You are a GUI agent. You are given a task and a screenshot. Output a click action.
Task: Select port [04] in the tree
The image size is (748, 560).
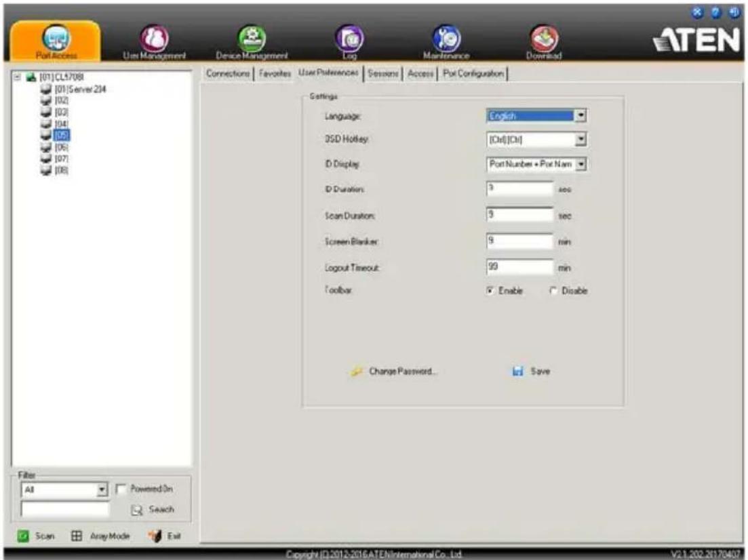[62, 124]
